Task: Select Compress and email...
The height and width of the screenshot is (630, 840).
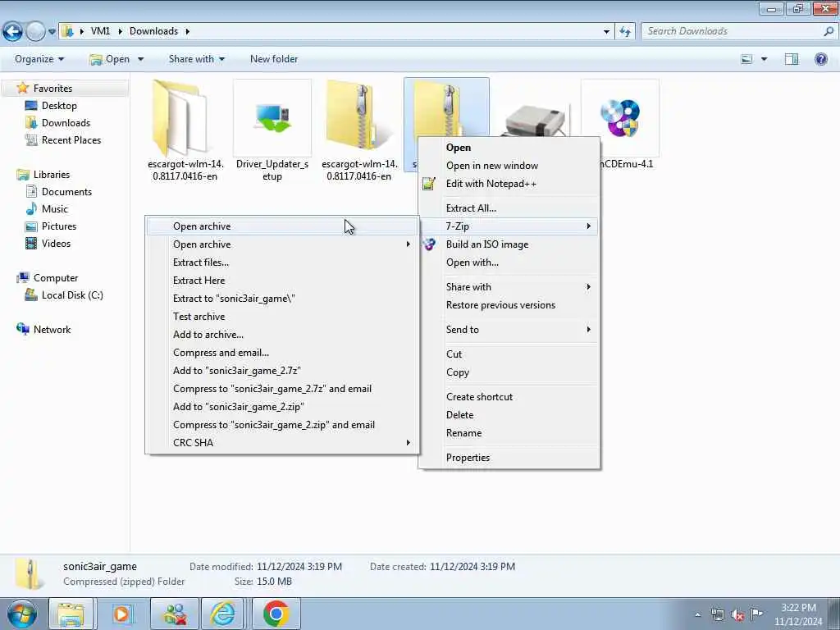Action: pos(282,353)
